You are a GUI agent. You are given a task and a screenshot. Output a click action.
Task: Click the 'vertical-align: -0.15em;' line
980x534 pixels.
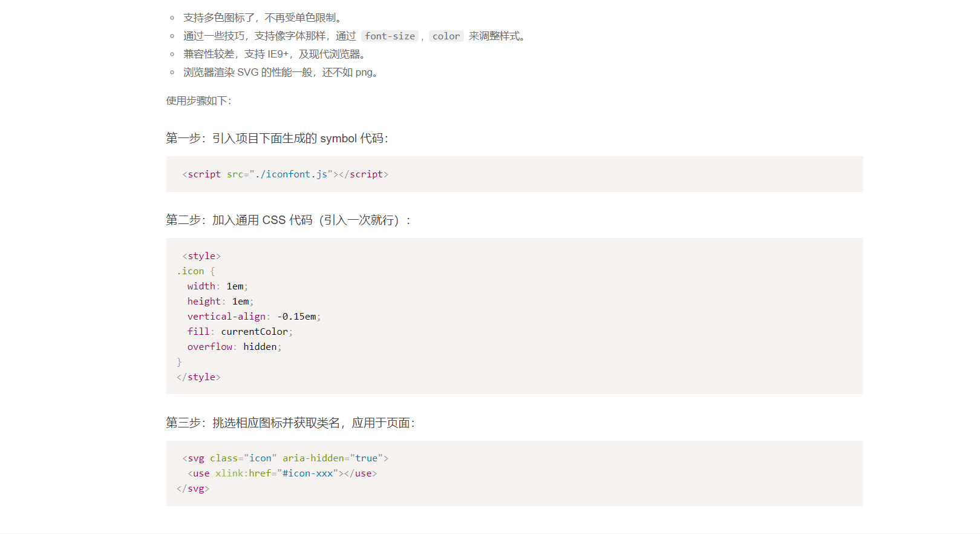(254, 317)
